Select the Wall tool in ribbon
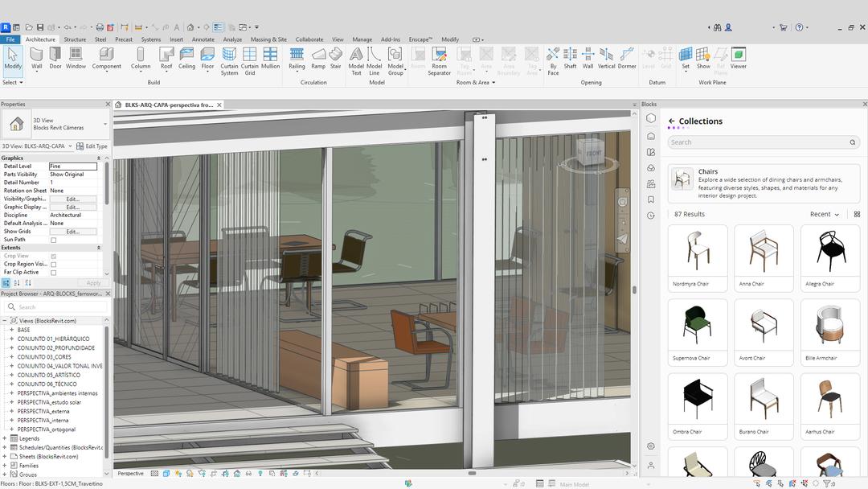Viewport: 868px width, 489px height. pyautogui.click(x=36, y=58)
